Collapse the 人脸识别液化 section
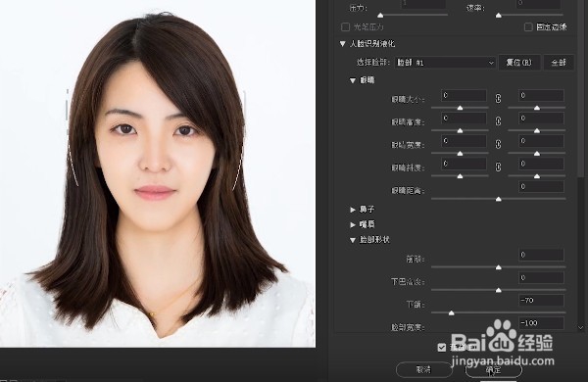The image size is (588, 382). (342, 44)
